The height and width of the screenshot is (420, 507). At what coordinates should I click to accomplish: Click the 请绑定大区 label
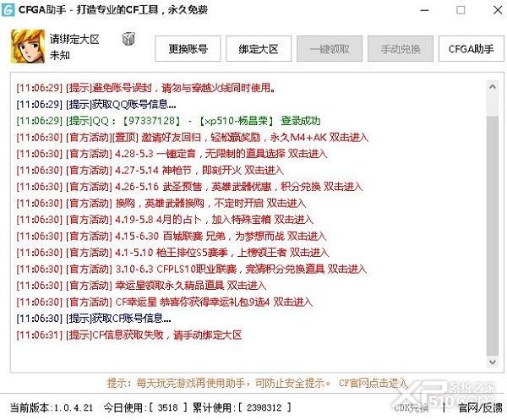(74, 40)
